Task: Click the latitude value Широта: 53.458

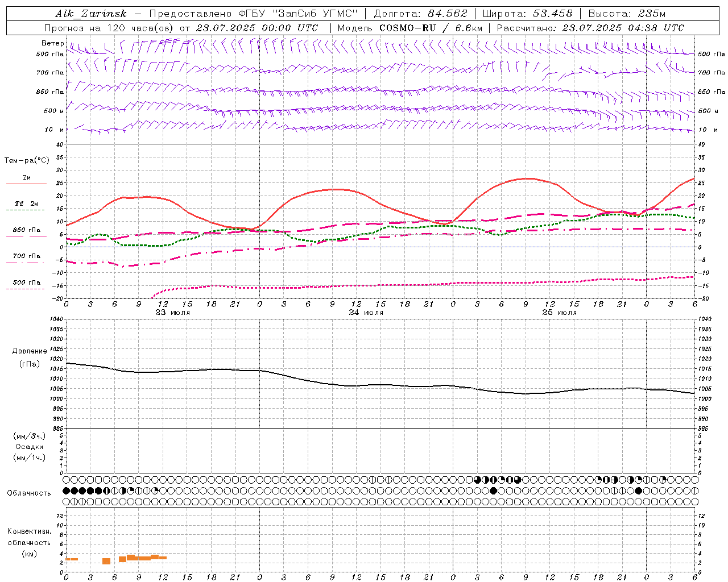Action: click(527, 14)
